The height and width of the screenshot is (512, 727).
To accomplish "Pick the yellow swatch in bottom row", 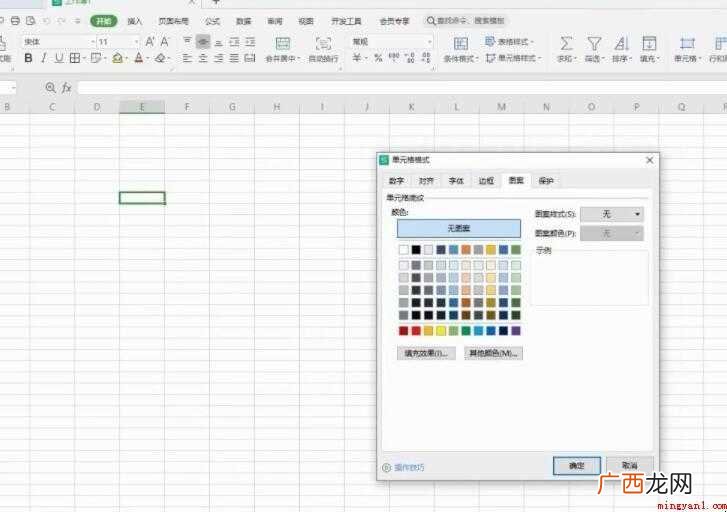I will click(x=441, y=331).
